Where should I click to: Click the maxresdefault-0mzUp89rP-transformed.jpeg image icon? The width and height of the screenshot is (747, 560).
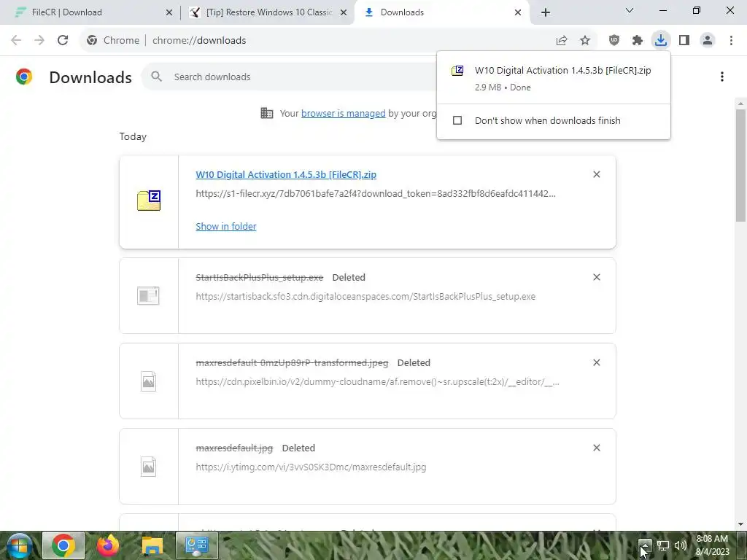click(148, 381)
